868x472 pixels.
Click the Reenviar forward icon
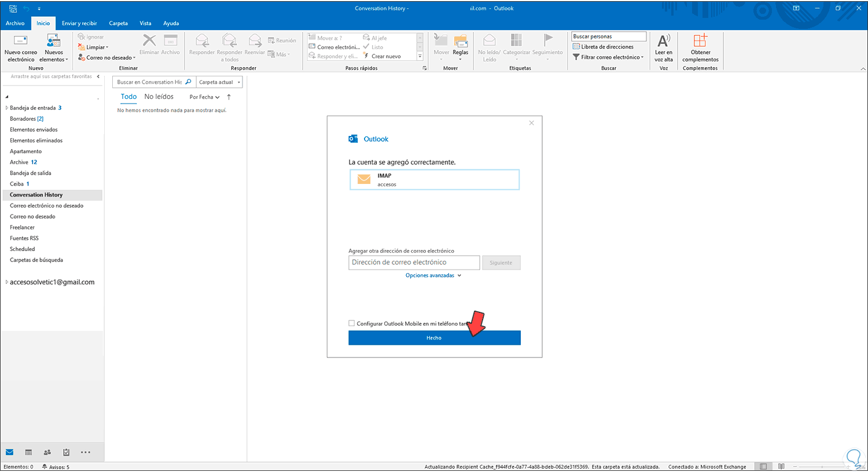coord(255,45)
